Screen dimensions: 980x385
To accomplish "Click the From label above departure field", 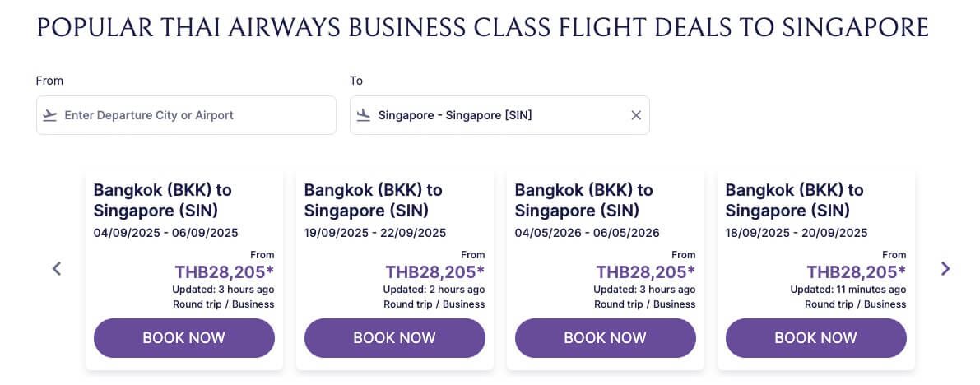I will tap(49, 81).
